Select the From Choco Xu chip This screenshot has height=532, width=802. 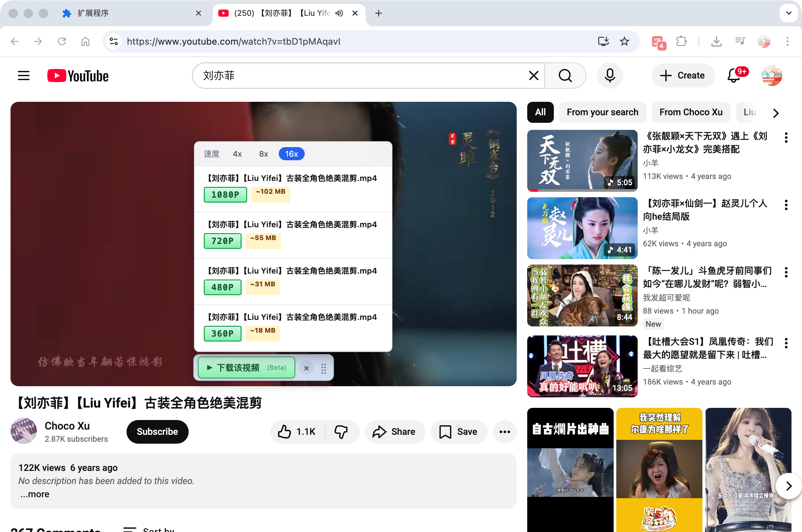click(x=691, y=112)
